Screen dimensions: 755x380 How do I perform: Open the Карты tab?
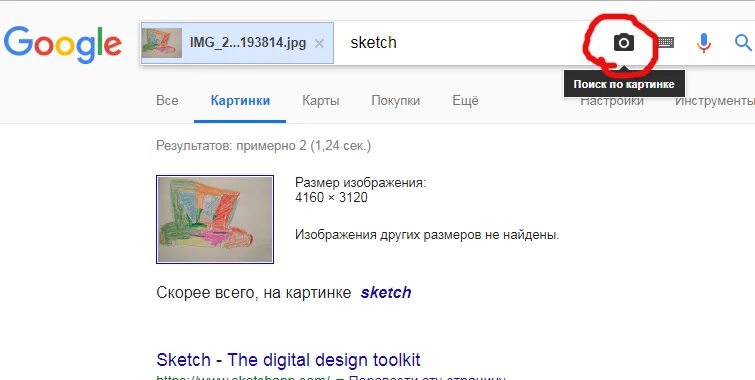321,101
